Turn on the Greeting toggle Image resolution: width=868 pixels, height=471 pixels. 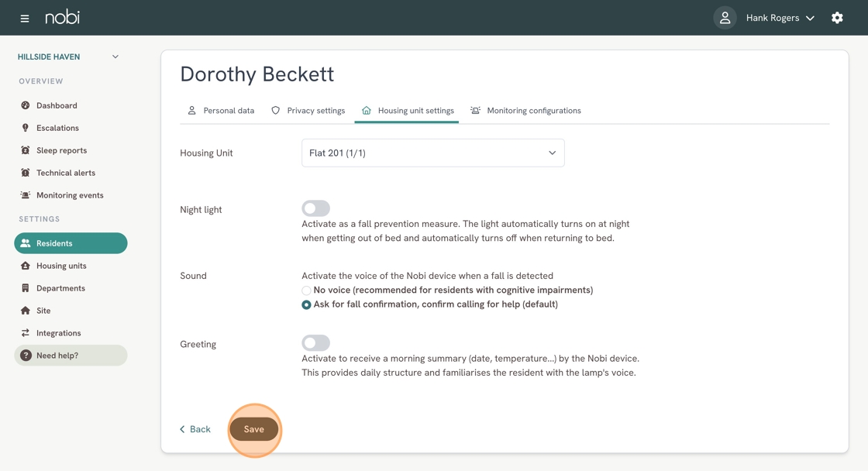(315, 343)
